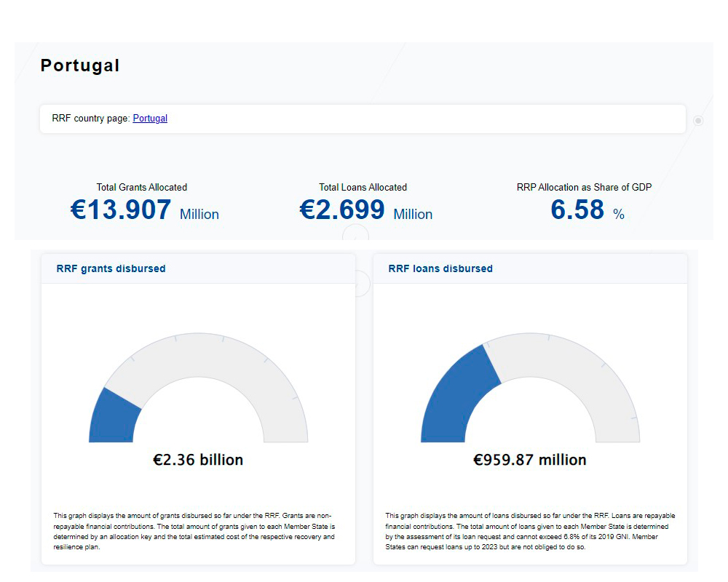Select the €959.87 million disbursed figure
The height and width of the screenshot is (582, 728).
click(530, 460)
